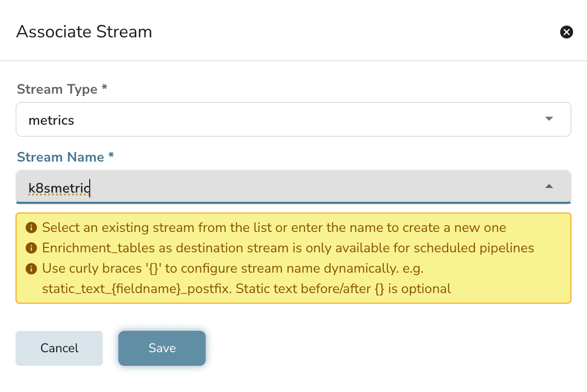
Task: Click the Stream Type label
Action: click(57, 89)
